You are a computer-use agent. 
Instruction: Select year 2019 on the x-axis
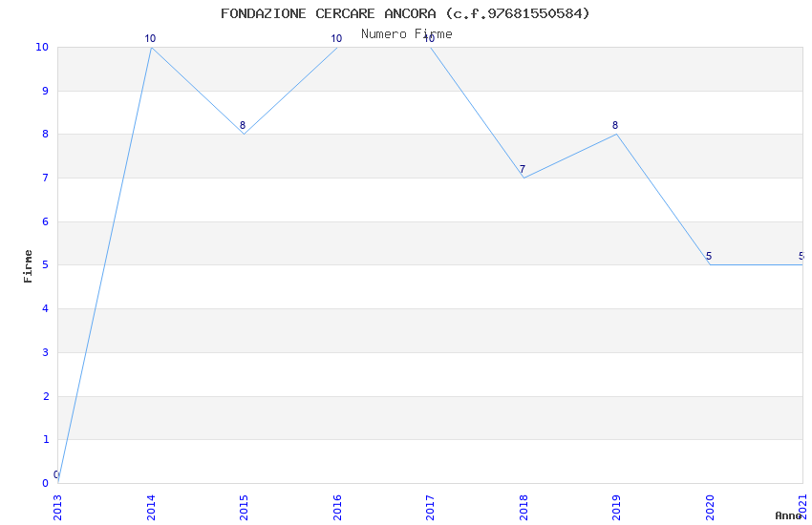pyautogui.click(x=616, y=508)
